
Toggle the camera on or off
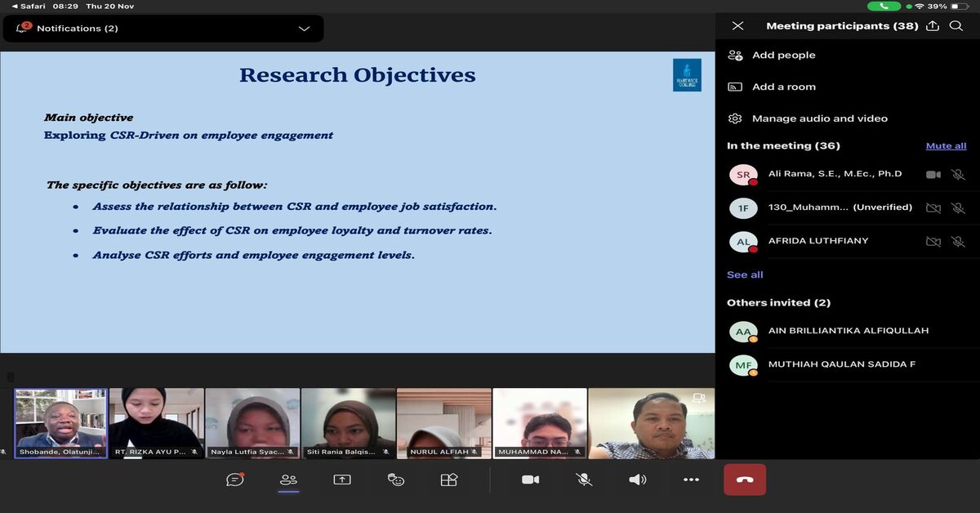pos(531,480)
